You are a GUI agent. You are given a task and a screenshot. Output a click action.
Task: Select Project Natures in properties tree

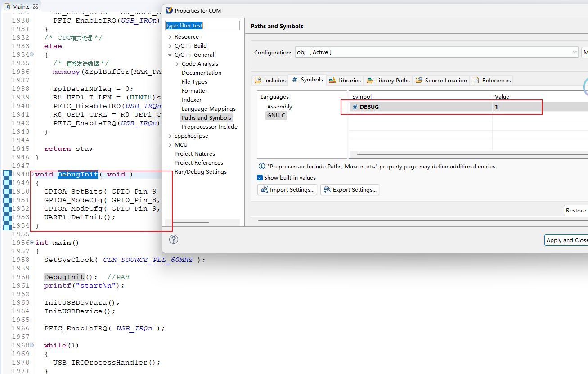coord(195,154)
